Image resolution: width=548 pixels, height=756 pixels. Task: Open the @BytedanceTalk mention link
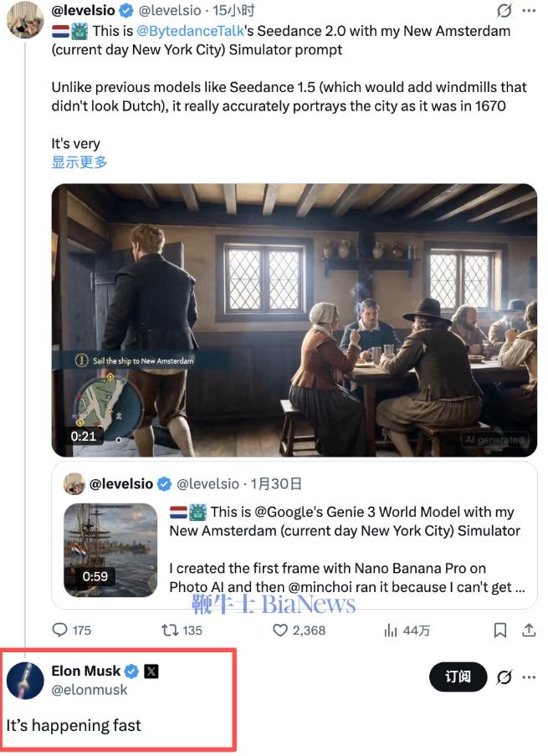tap(190, 31)
